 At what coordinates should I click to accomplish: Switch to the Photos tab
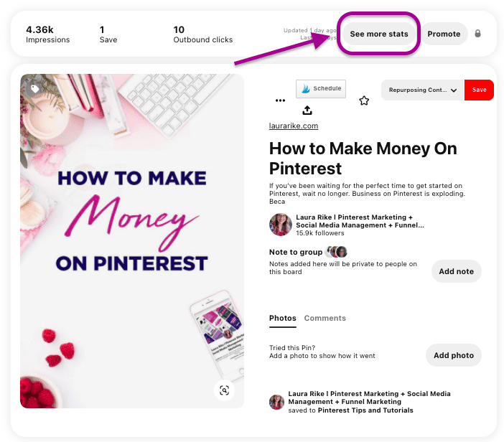pos(283,318)
